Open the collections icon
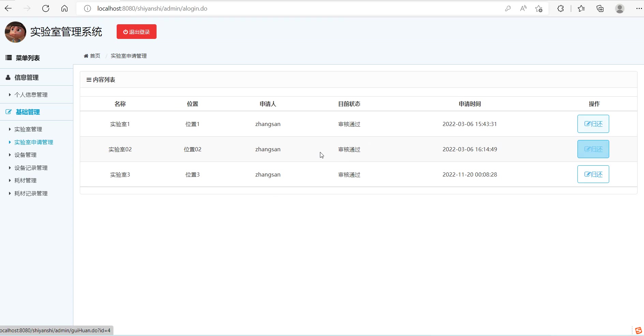Viewport: 644px width, 336px height. [x=600, y=9]
